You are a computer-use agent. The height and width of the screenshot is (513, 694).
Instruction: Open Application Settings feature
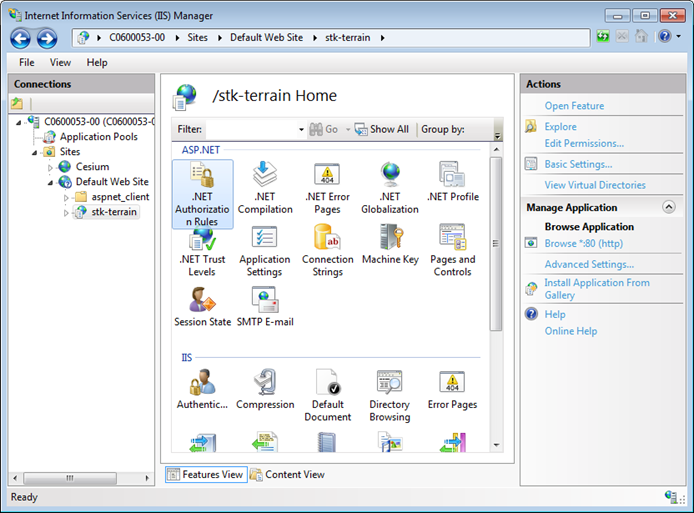pos(265,251)
